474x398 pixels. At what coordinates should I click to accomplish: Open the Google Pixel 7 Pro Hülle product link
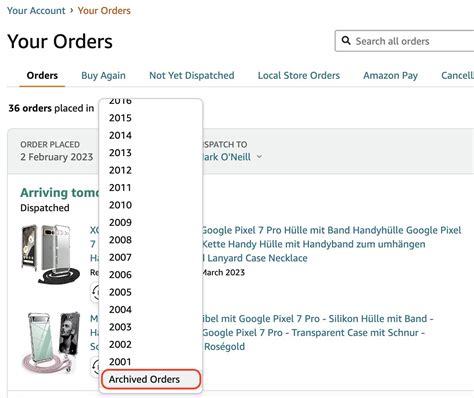276,244
